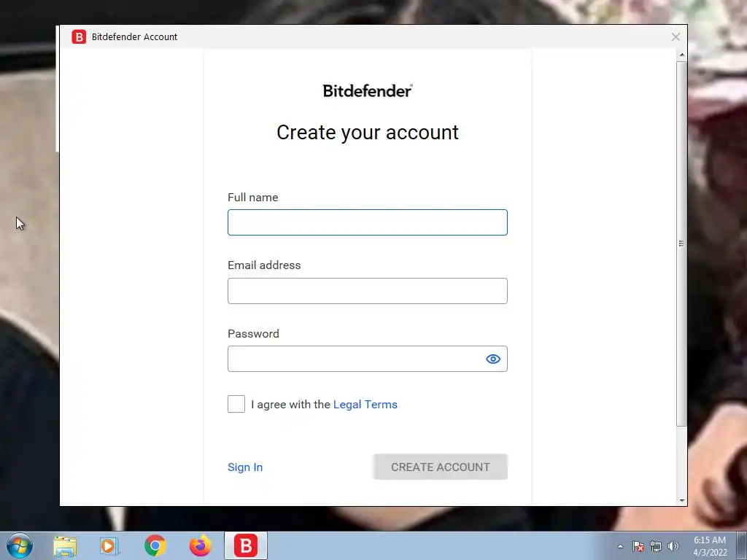Image resolution: width=747 pixels, height=560 pixels.
Task: Click scrollbar down arrow in dialog
Action: click(x=682, y=500)
